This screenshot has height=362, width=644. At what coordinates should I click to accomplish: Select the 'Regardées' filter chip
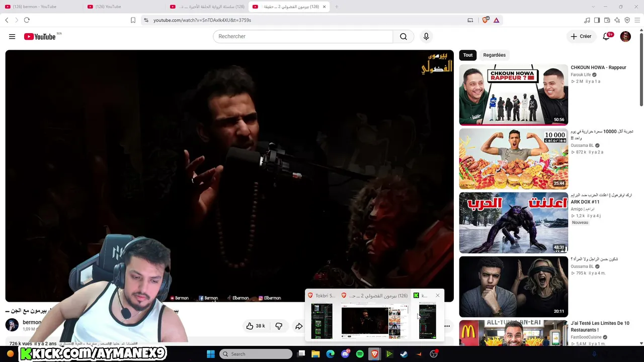coord(494,55)
